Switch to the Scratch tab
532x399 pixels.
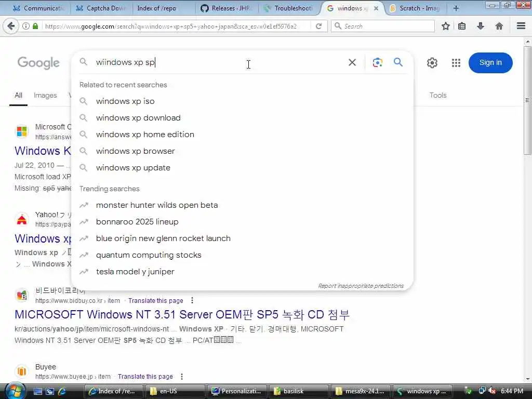(x=416, y=8)
